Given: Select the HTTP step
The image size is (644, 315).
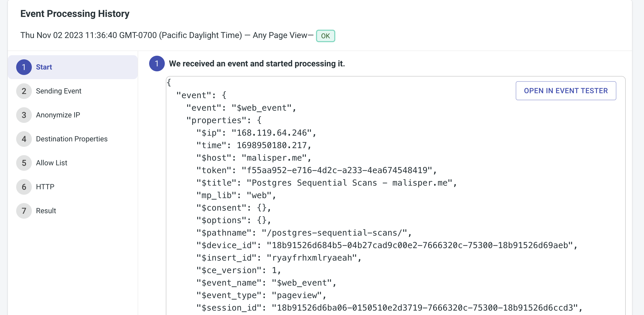Looking at the screenshot, I should pos(45,187).
